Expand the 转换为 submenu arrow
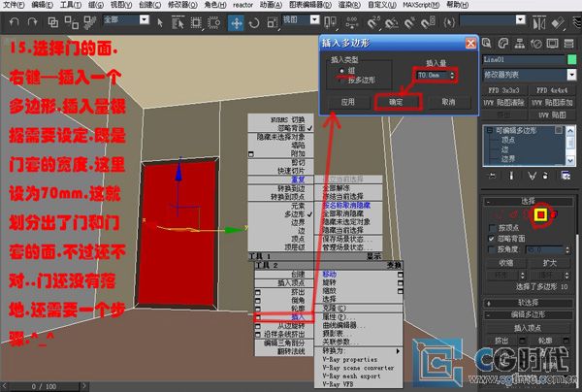The height and width of the screenshot is (392, 582). pyautogui.click(x=398, y=351)
